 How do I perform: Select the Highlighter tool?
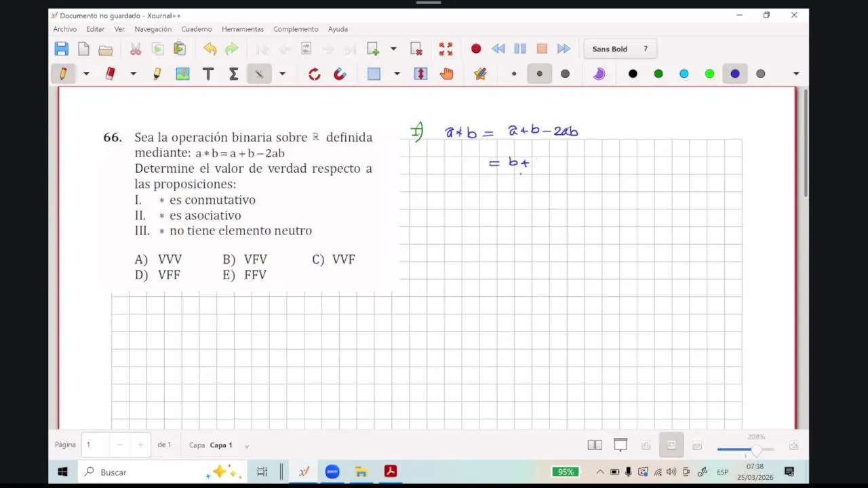pos(157,74)
